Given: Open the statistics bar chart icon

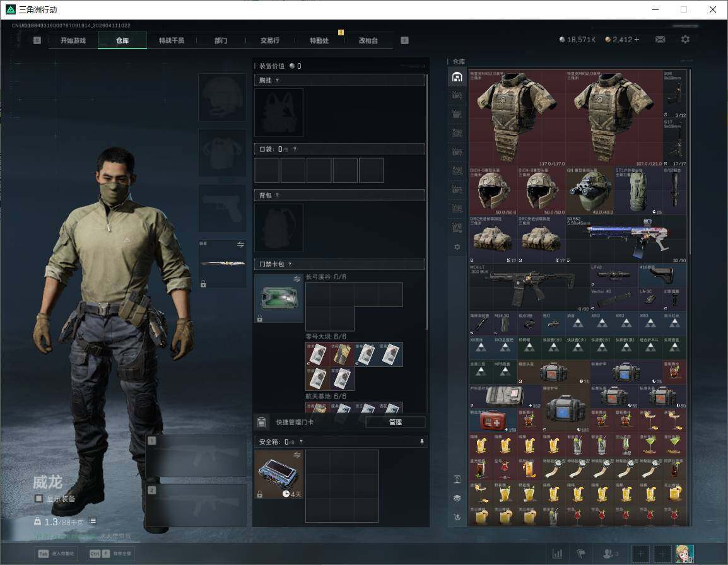Looking at the screenshot, I should [557, 554].
